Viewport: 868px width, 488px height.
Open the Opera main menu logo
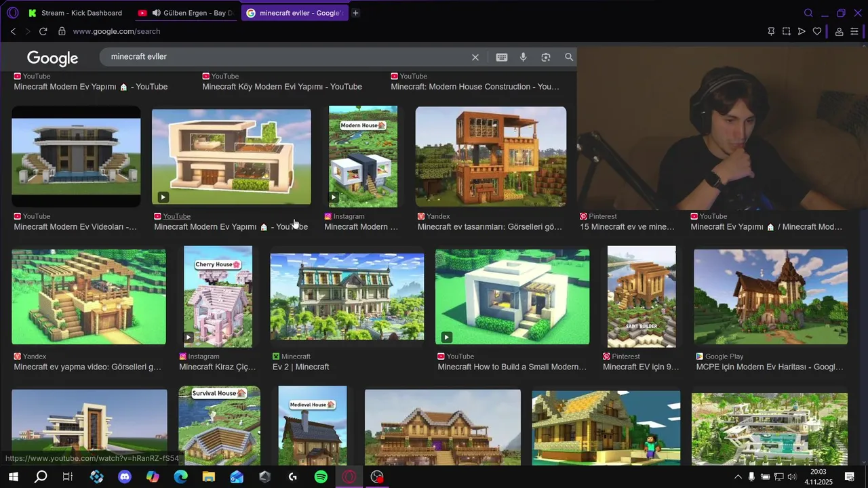point(12,13)
